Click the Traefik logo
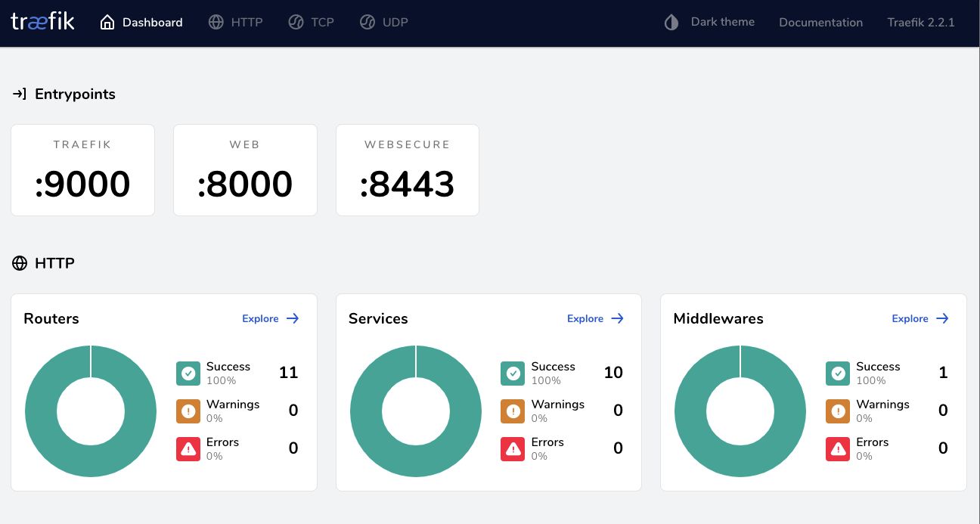Viewport: 980px width, 524px height. coord(43,21)
